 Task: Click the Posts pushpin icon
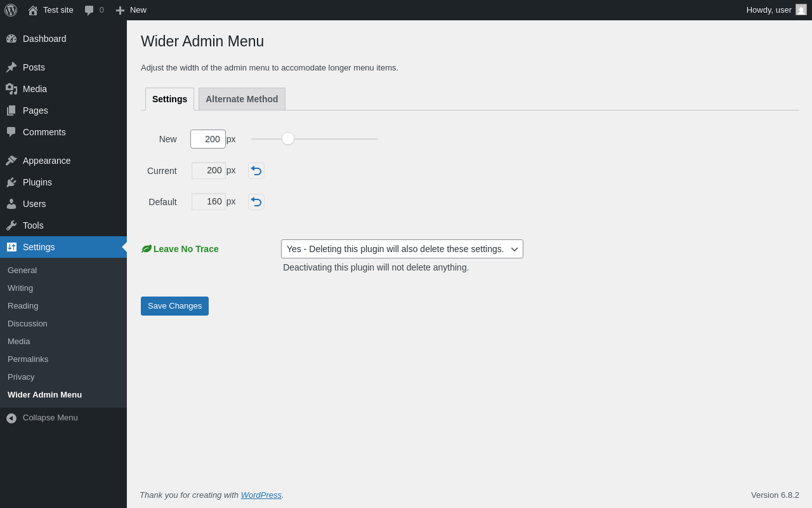click(11, 67)
